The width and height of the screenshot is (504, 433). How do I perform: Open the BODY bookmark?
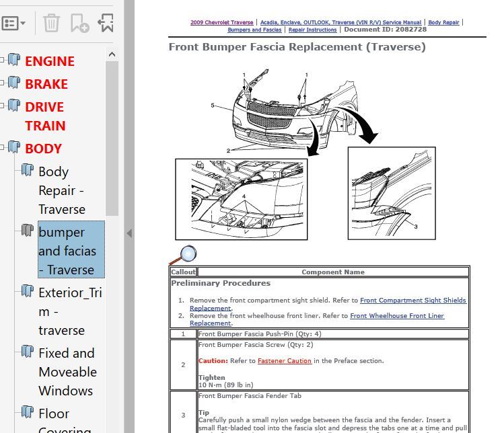click(43, 149)
